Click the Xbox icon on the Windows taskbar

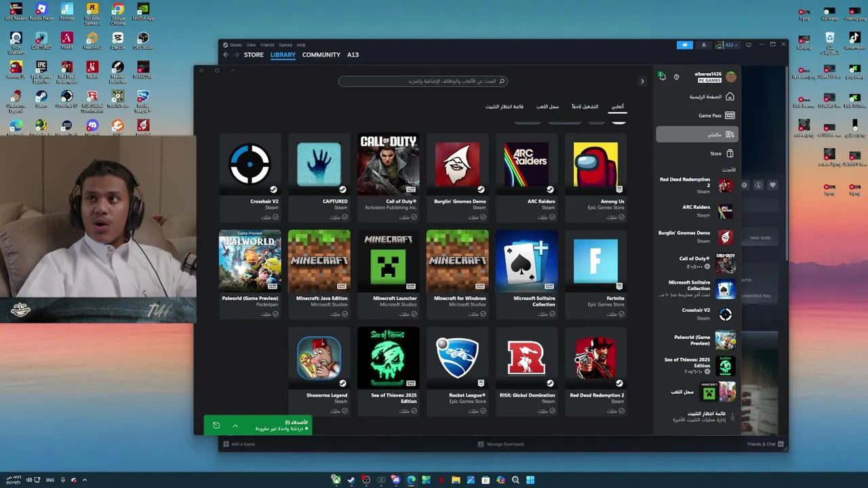[336, 480]
